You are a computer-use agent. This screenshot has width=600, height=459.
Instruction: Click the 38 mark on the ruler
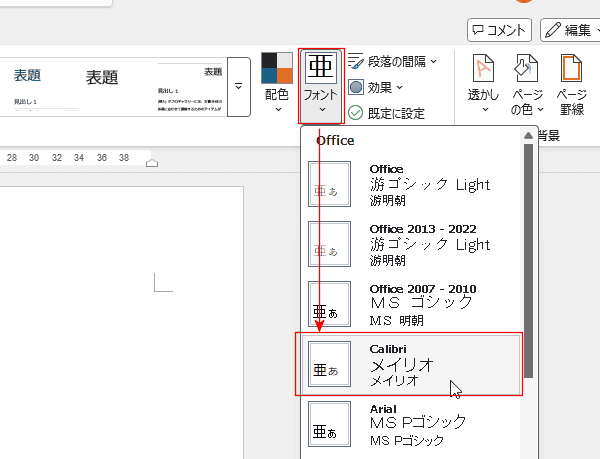click(x=124, y=158)
